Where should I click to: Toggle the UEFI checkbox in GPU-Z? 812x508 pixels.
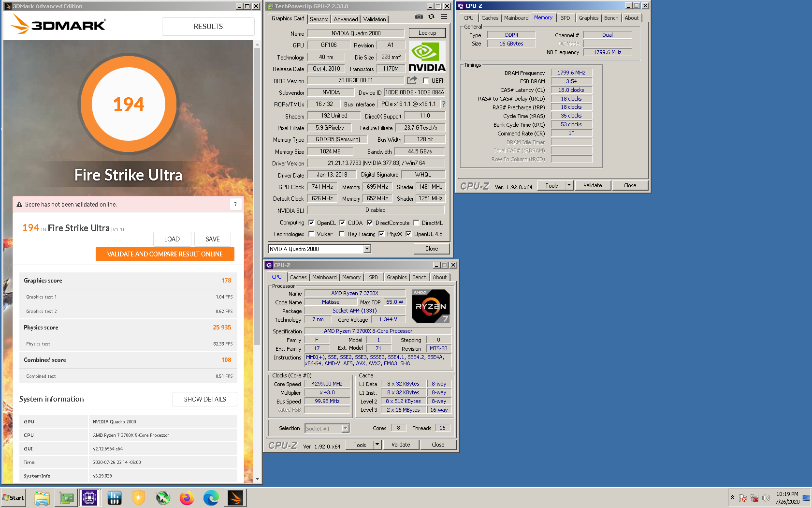(426, 81)
